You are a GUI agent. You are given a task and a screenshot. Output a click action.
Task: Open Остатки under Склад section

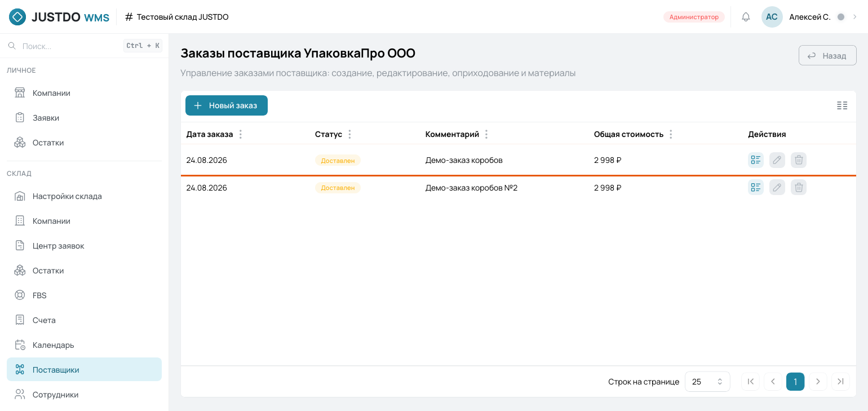[85, 271]
